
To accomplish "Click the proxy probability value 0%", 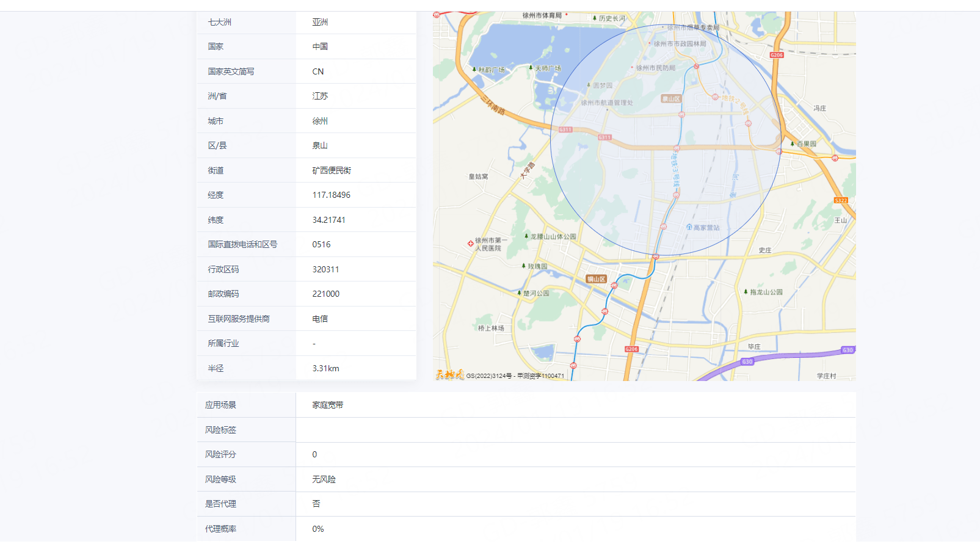I will pyautogui.click(x=318, y=529).
